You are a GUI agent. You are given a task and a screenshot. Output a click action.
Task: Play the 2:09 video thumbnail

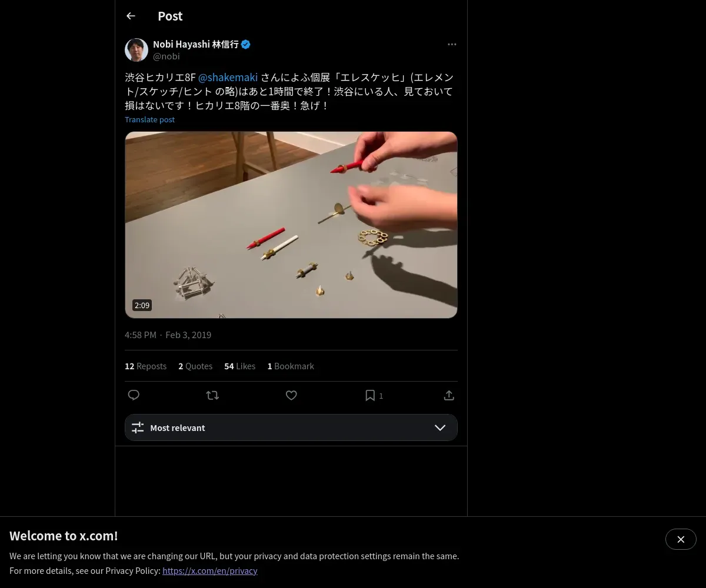click(x=291, y=225)
